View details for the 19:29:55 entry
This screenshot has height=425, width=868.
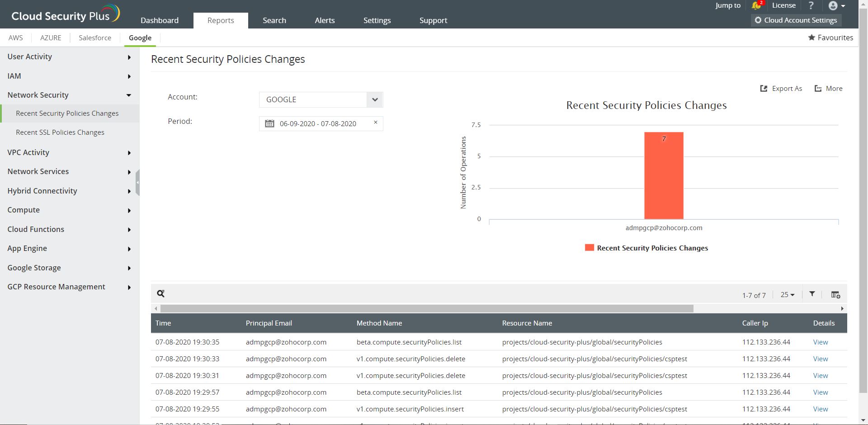(821, 409)
